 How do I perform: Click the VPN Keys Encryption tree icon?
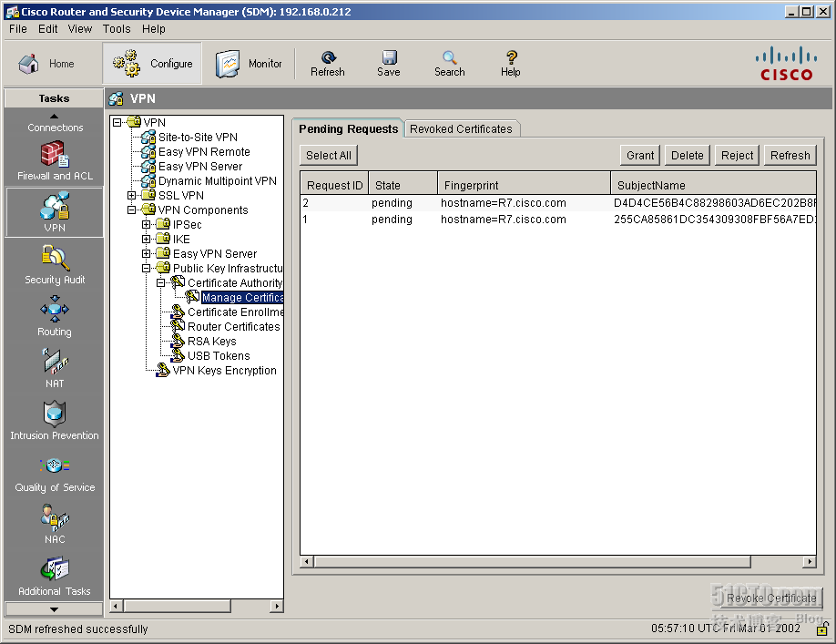click(x=163, y=370)
